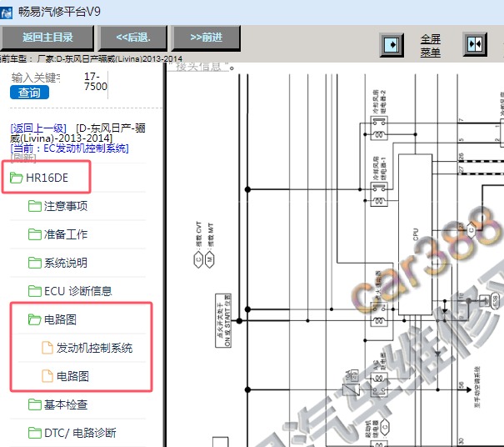Click the ECU 诊断信息 folder icon

[x=35, y=291]
